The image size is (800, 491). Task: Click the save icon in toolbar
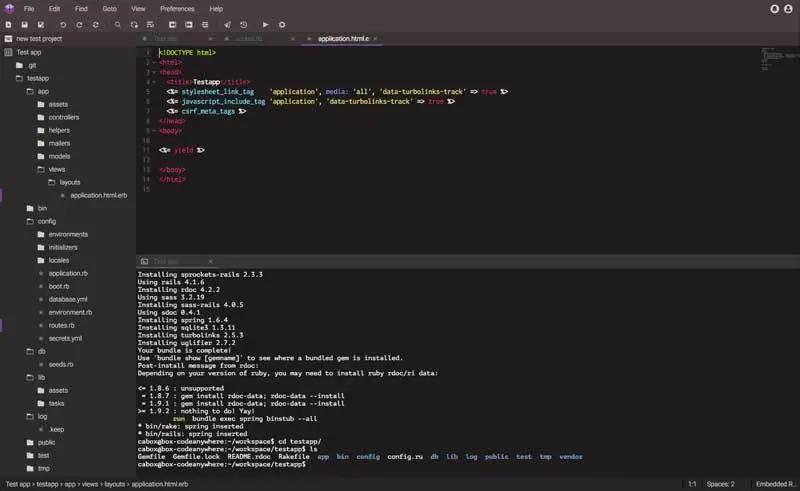(x=24, y=24)
